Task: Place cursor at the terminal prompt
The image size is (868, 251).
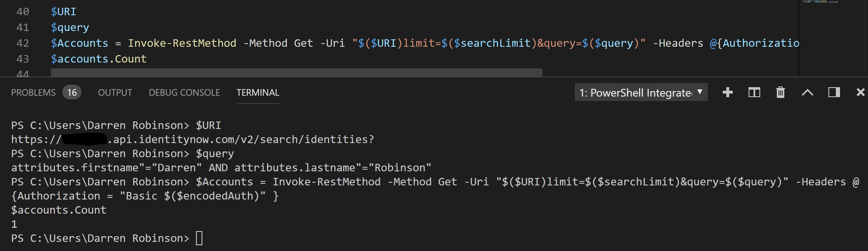Action: pos(199,238)
